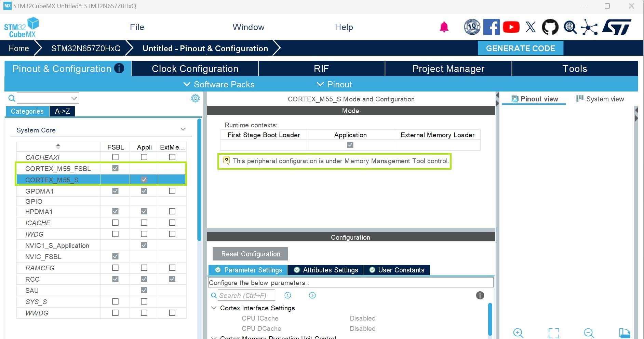This screenshot has height=339, width=644.
Task: Open the YouTube icon link
Action: 511,27
